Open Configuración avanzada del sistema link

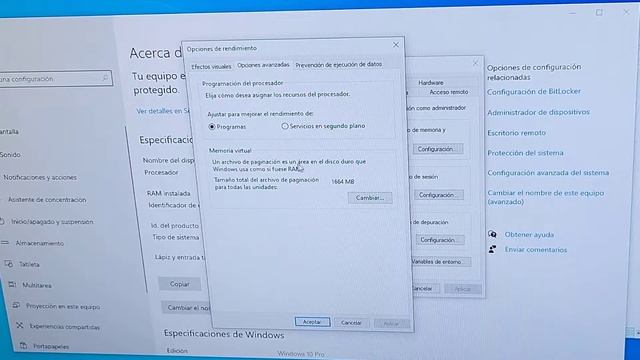(548, 173)
